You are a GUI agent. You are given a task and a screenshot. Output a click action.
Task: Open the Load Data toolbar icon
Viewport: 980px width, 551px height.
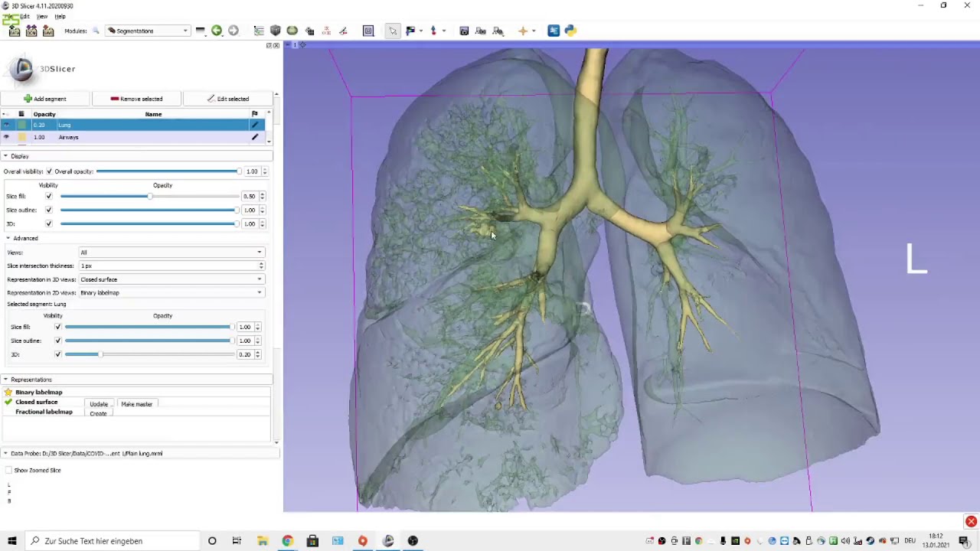tap(14, 31)
